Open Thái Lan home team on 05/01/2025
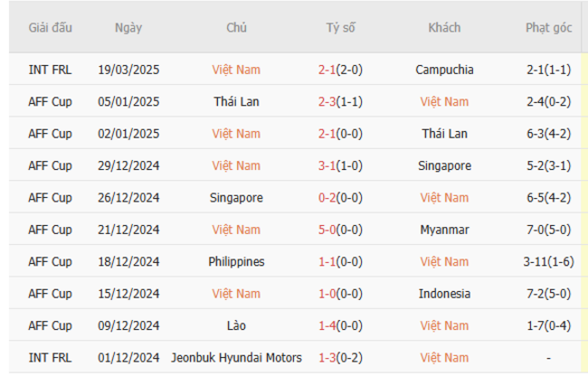This screenshot has height=376, width=588. coord(236,102)
